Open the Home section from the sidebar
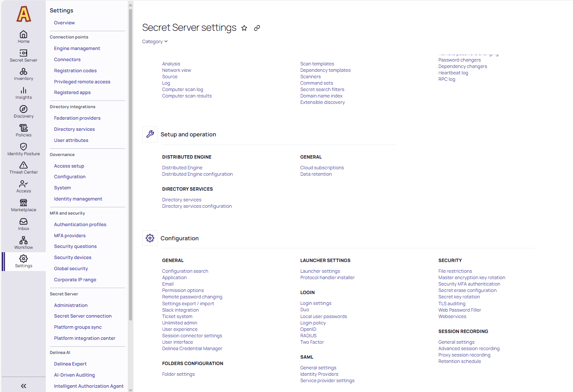Image resolution: width=573 pixels, height=392 pixels. coord(24,37)
